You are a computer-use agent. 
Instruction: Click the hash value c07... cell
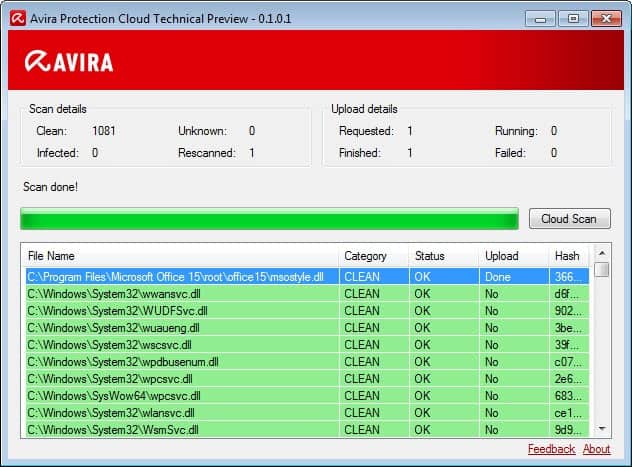(568, 362)
